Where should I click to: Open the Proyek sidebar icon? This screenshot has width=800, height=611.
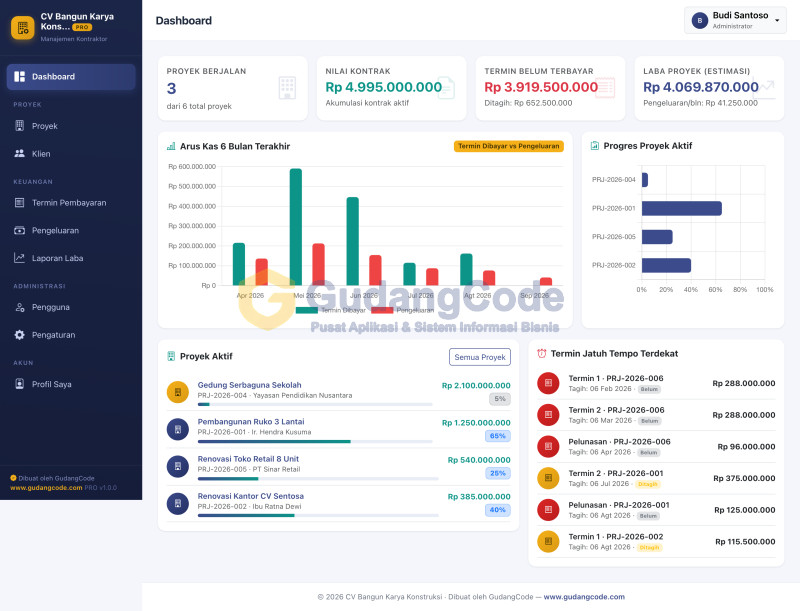[x=19, y=125]
